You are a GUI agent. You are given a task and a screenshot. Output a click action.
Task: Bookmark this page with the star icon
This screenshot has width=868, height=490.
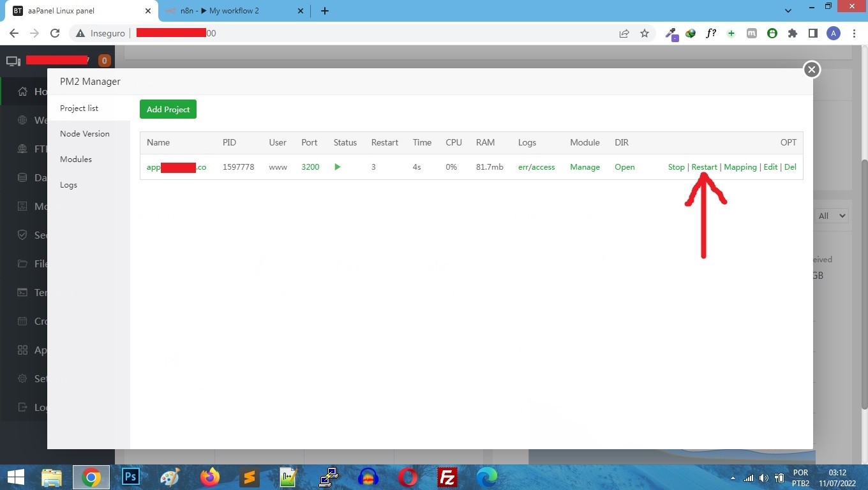[645, 33]
